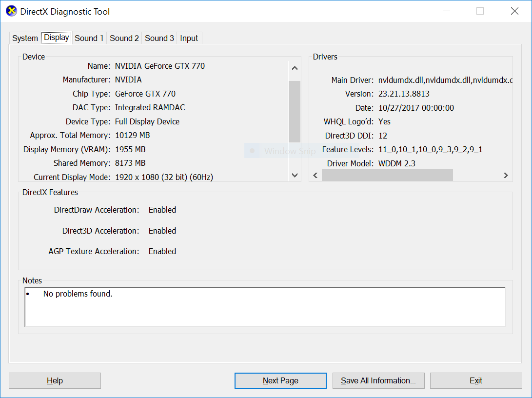
Task: Click the Shared Memory value '8173 MB'
Action: click(130, 163)
